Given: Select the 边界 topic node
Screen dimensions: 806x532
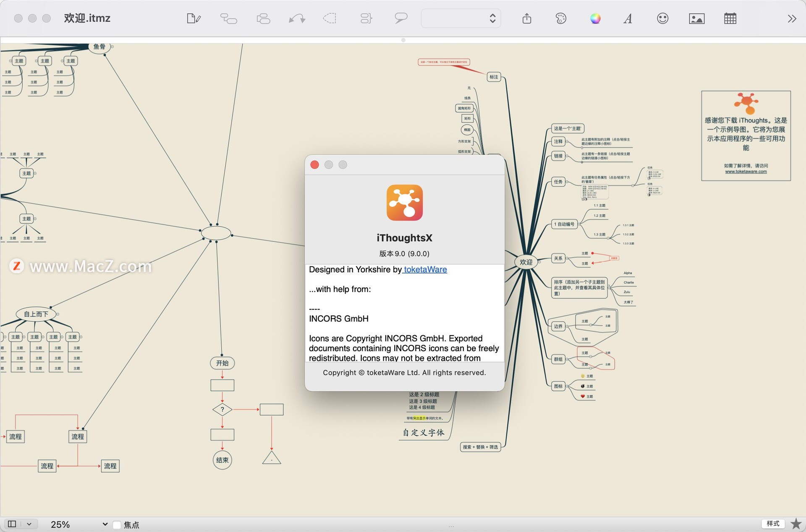Looking at the screenshot, I should [558, 326].
